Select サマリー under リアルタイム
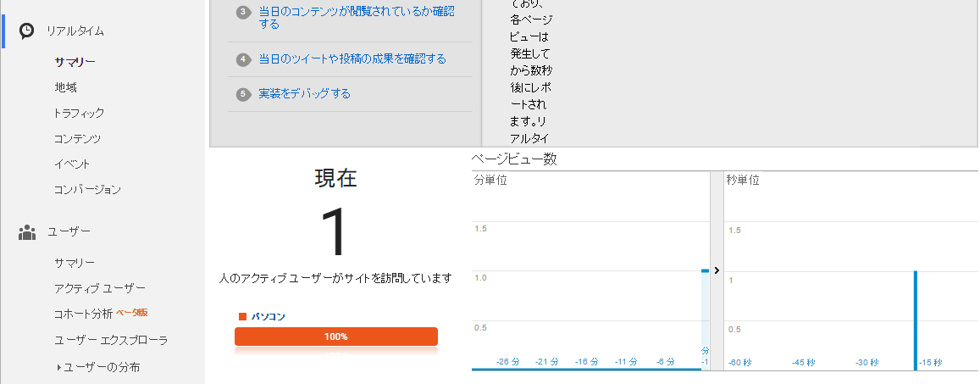The height and width of the screenshot is (384, 980). (x=75, y=62)
